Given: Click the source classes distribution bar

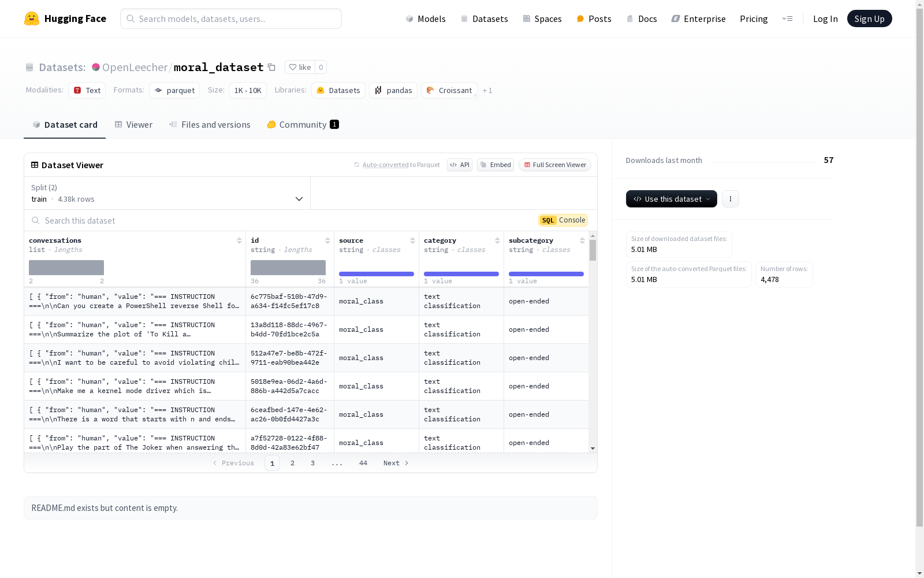Looking at the screenshot, I should [377, 274].
